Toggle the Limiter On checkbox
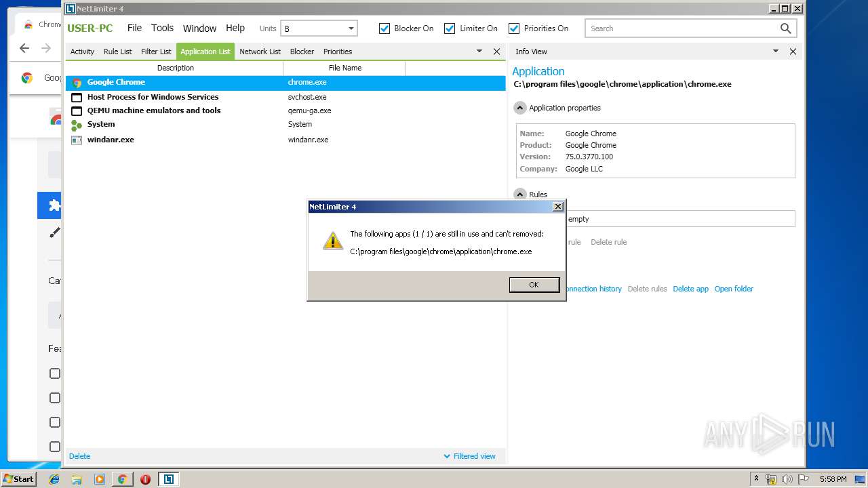This screenshot has width=868, height=488. coord(450,28)
